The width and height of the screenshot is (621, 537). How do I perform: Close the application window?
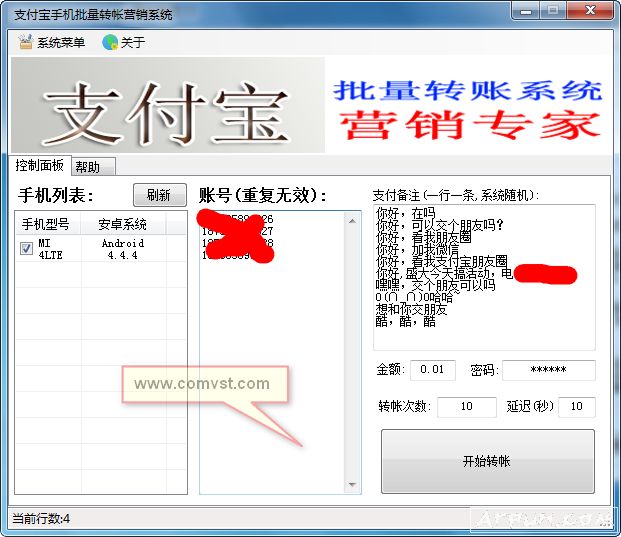[x=591, y=11]
